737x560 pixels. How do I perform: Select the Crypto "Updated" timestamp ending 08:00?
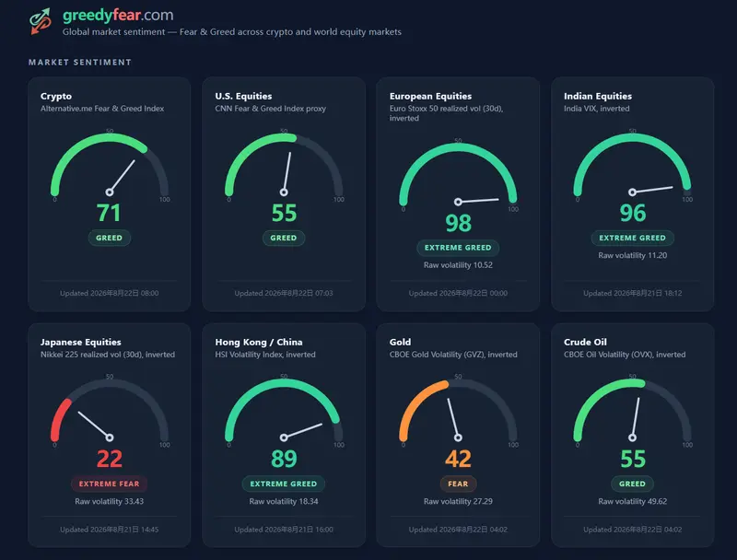pyautogui.click(x=109, y=293)
